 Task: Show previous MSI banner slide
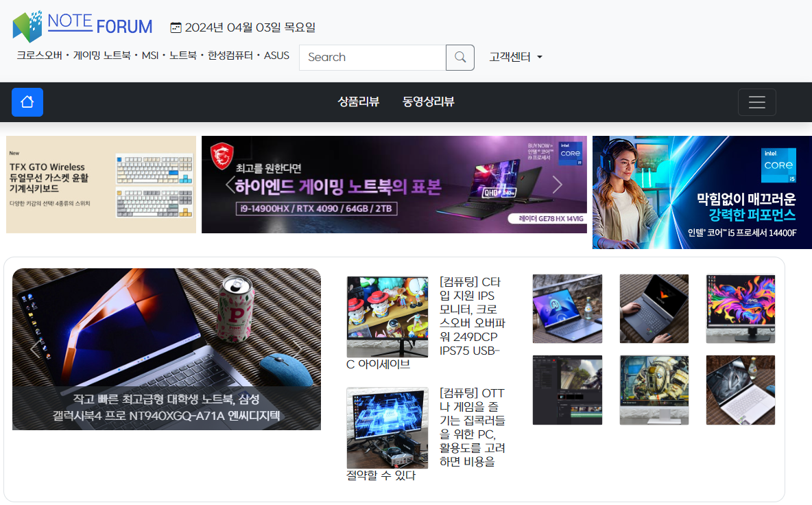pyautogui.click(x=230, y=185)
